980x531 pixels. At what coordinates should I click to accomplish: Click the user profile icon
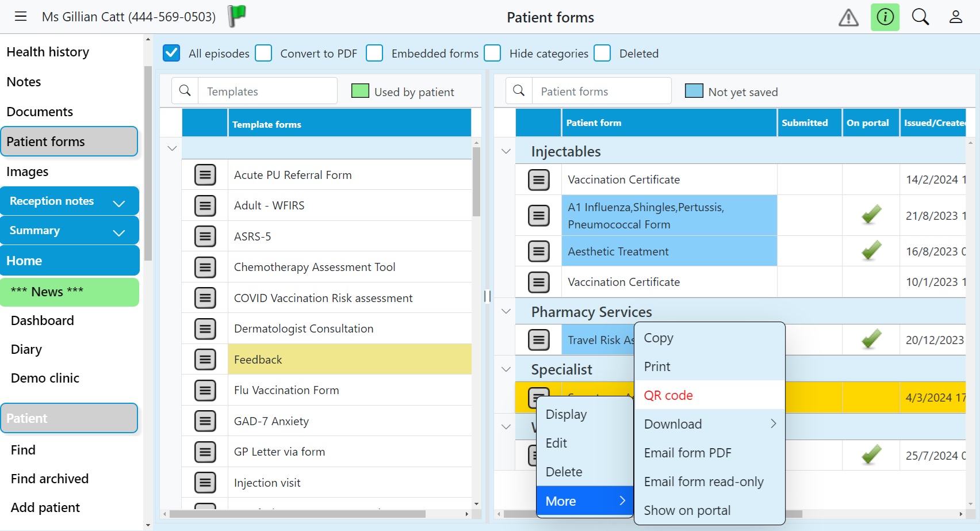pyautogui.click(x=956, y=17)
